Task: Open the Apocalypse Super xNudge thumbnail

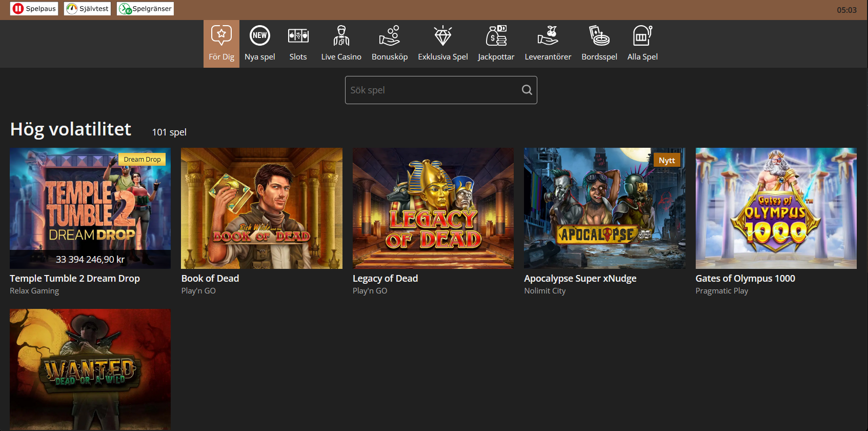Action: point(604,208)
